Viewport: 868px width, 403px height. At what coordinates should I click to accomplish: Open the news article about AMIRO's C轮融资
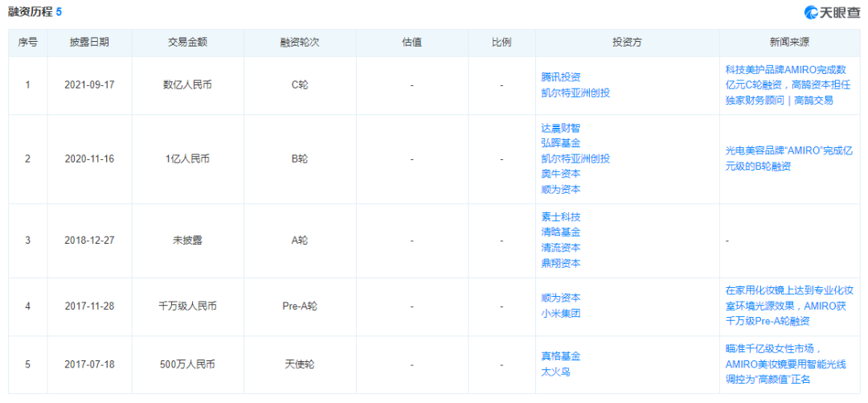tap(787, 85)
